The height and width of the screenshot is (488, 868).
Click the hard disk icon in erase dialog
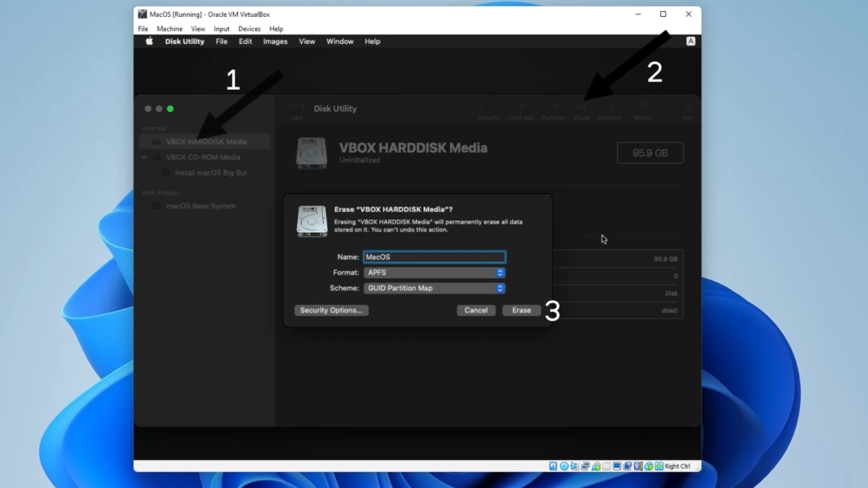[312, 221]
